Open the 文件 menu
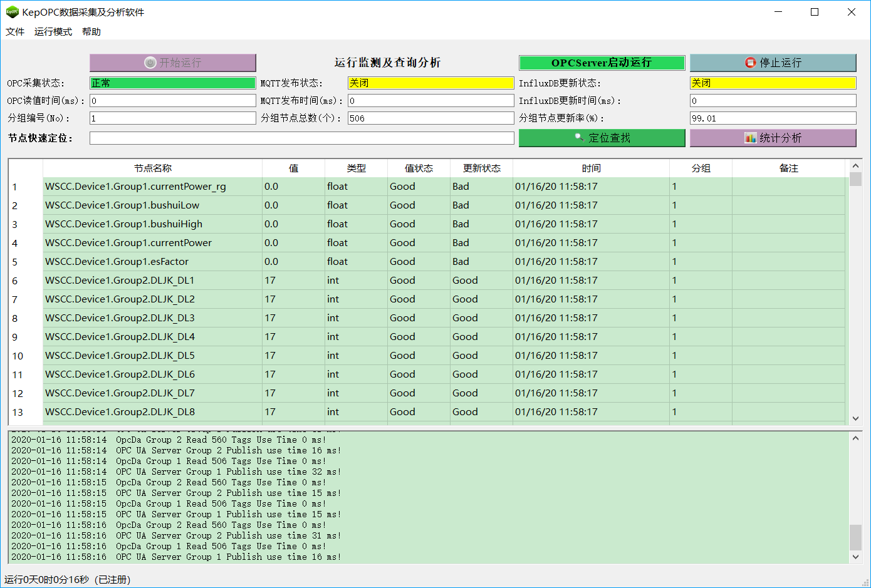Image resolution: width=871 pixels, height=588 pixels. tap(15, 32)
